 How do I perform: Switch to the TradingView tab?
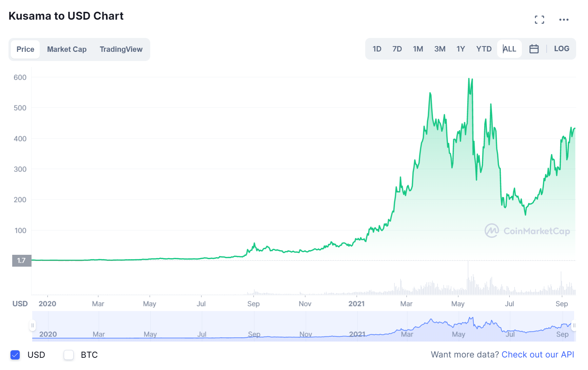coord(121,49)
